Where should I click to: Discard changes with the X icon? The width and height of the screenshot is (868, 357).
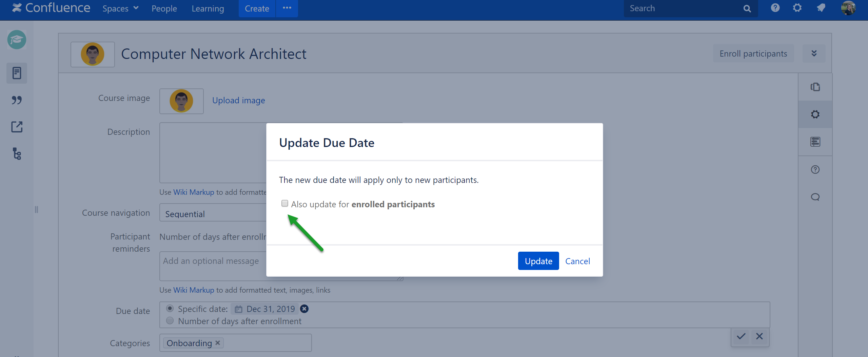click(759, 336)
